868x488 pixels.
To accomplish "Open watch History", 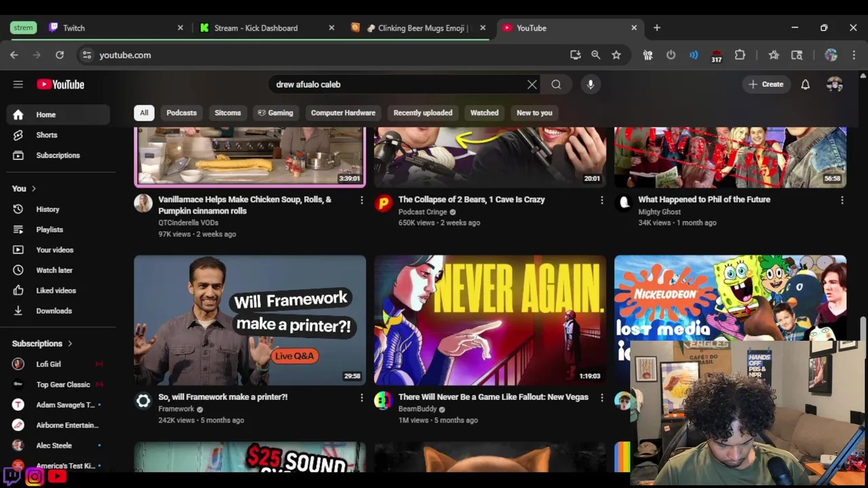I will coord(58,209).
